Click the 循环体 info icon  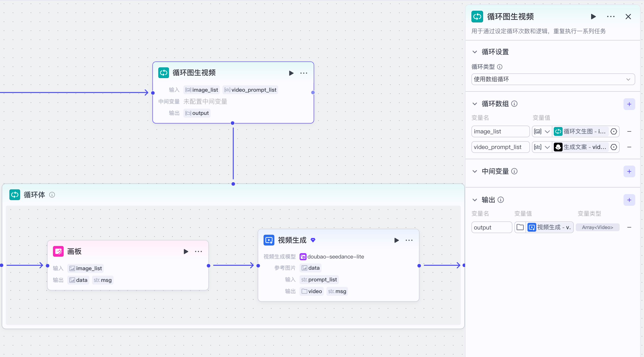pyautogui.click(x=52, y=195)
